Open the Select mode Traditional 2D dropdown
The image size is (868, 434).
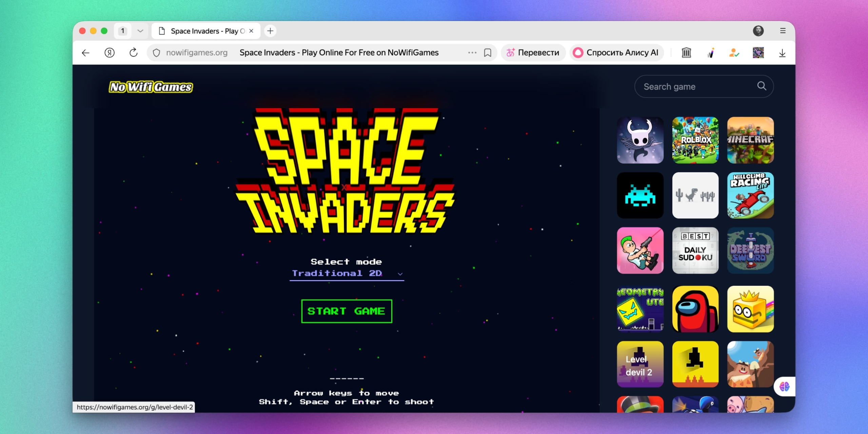347,273
